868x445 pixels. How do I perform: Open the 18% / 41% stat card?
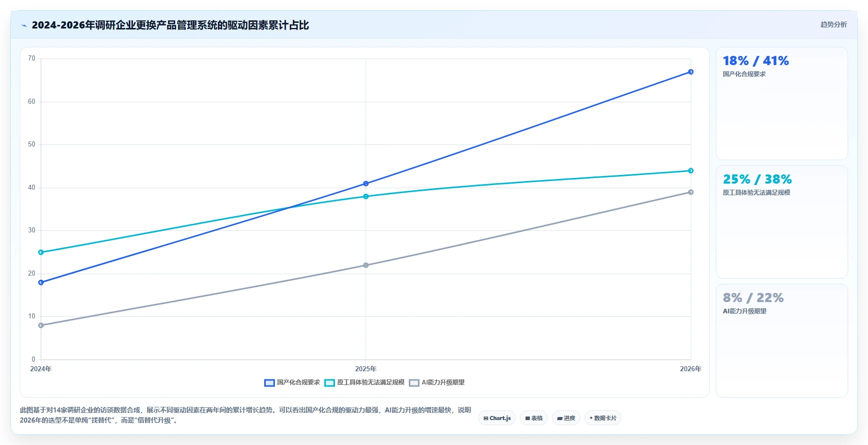(x=781, y=104)
